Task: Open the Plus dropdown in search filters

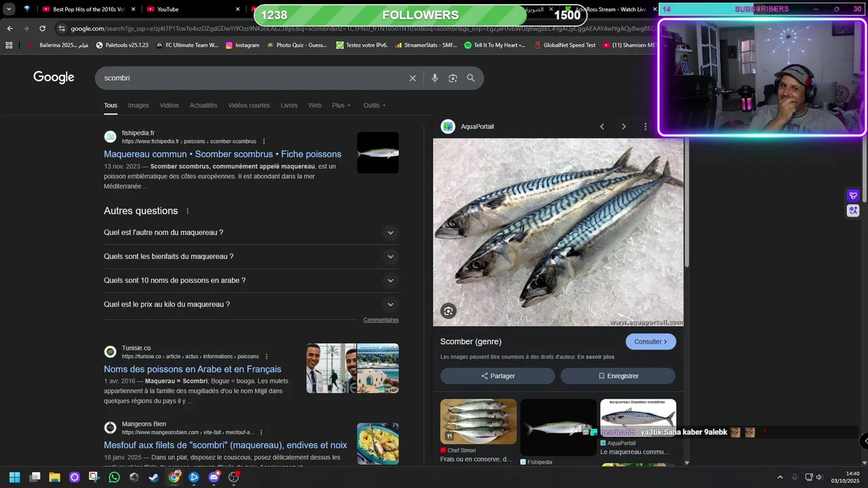Action: coord(341,106)
